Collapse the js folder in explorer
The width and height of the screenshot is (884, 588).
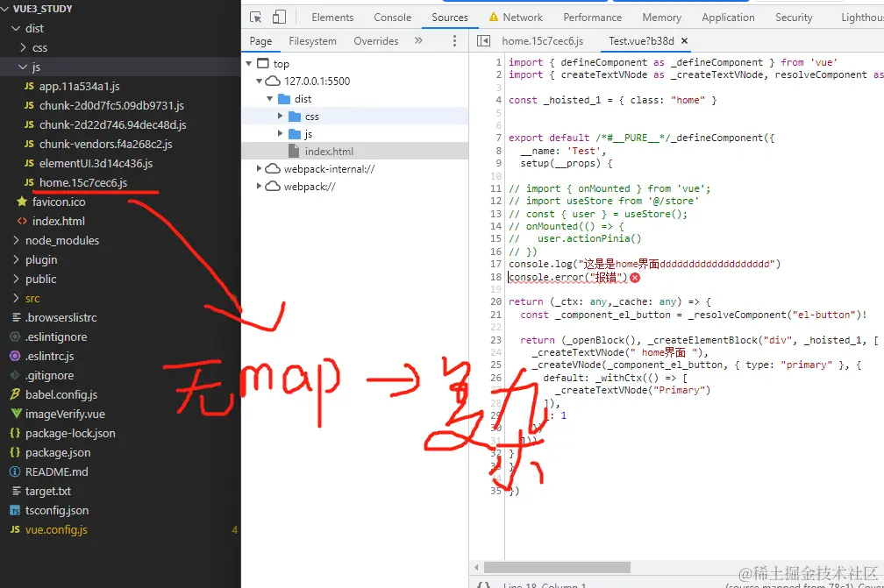(23, 67)
